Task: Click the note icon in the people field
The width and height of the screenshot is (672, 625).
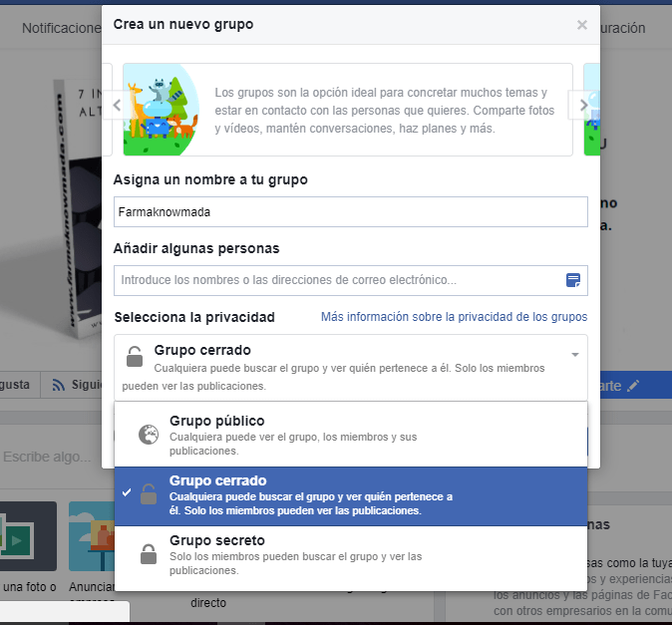Action: [573, 280]
